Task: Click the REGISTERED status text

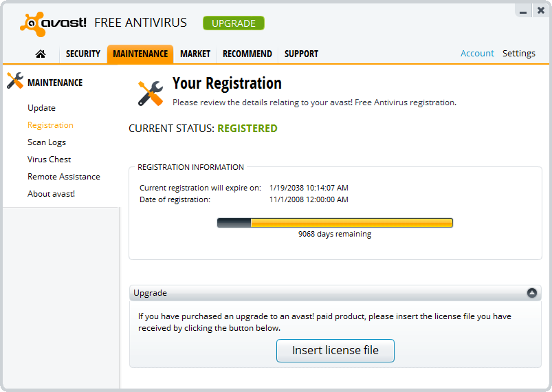Action: pos(247,129)
